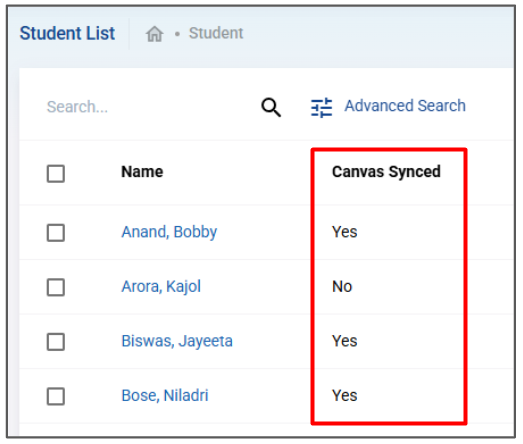Viewport: 523px width, 444px height.
Task: Open Advanced Search link
Action: pyautogui.click(x=405, y=106)
